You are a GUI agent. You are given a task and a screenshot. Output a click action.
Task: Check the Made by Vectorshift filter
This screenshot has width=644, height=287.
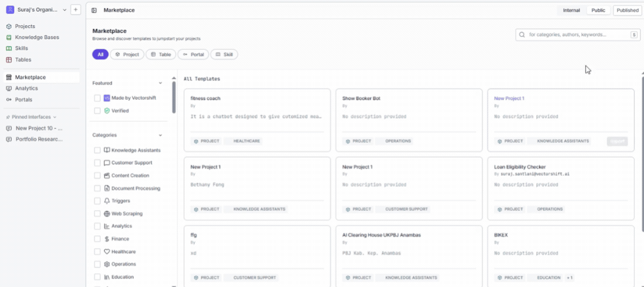point(97,98)
